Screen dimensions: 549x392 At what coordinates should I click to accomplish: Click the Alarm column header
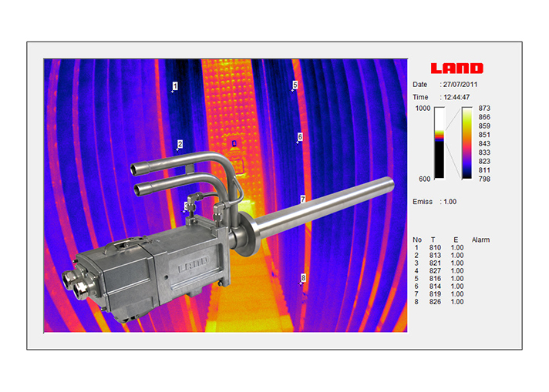tap(480, 240)
